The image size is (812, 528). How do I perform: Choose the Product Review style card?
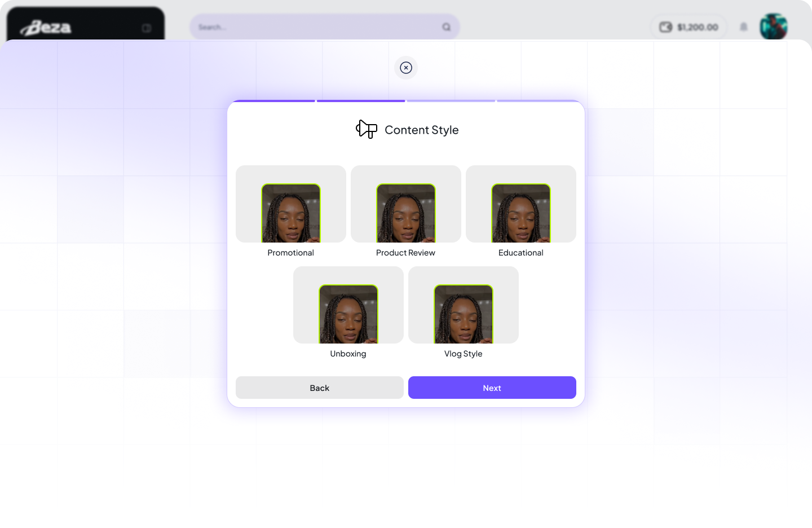pos(406,212)
